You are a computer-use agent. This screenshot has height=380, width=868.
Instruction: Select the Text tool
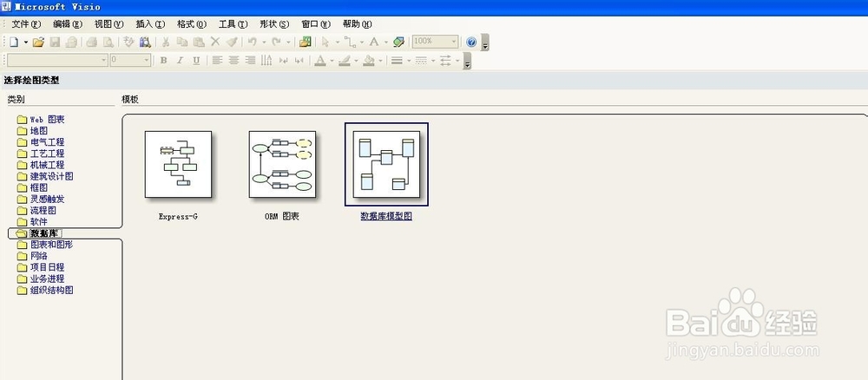(374, 42)
